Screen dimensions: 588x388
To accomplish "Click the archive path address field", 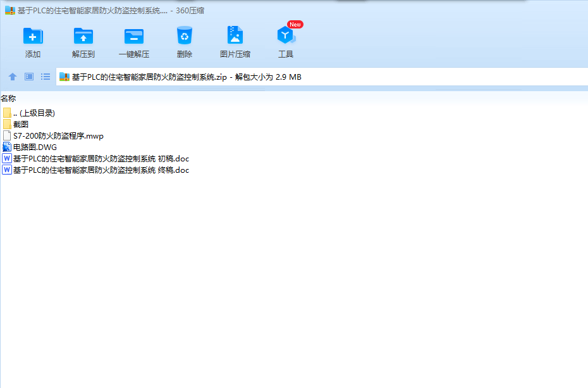I will (x=322, y=77).
